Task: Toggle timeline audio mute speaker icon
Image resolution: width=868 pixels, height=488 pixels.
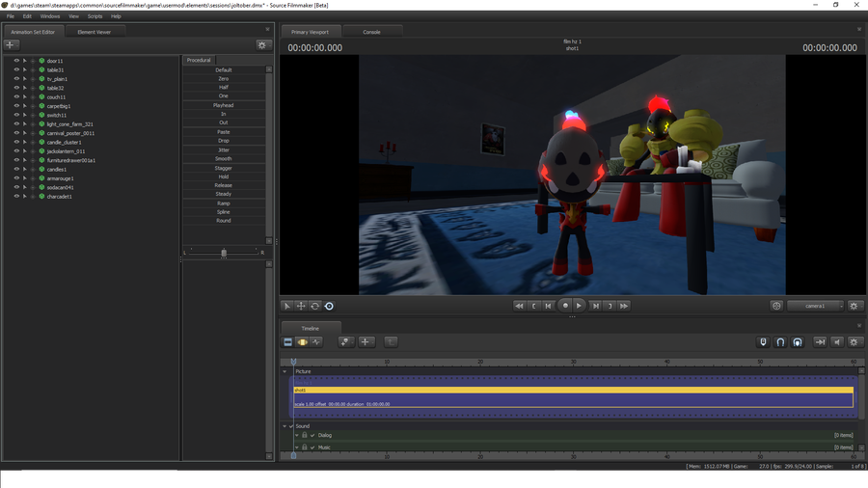Action: click(x=837, y=342)
